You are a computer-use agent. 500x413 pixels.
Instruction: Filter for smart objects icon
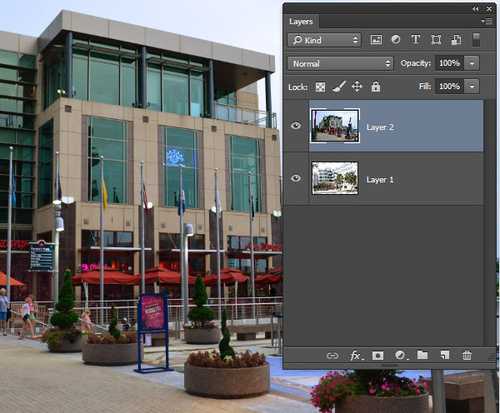[456, 40]
